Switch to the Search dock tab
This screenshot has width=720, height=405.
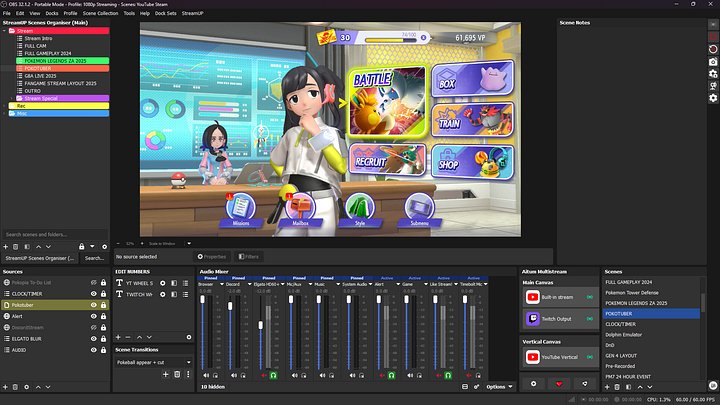coord(94,258)
